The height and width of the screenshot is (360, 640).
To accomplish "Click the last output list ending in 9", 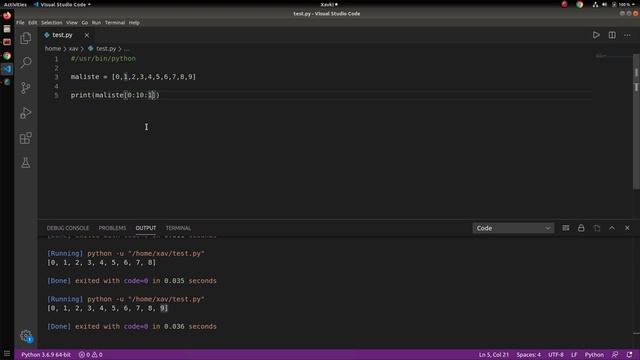I will (107, 308).
